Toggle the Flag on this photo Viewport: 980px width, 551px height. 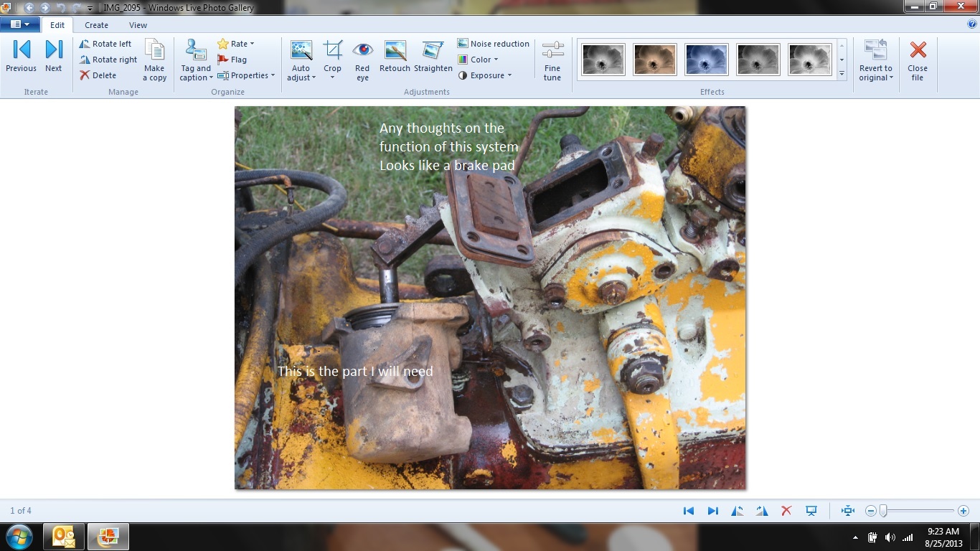click(232, 60)
